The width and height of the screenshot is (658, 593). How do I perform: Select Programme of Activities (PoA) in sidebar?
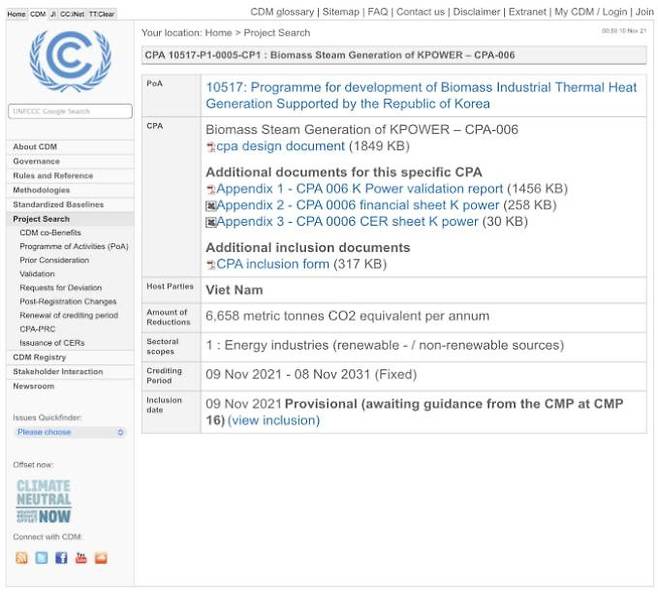74,246
